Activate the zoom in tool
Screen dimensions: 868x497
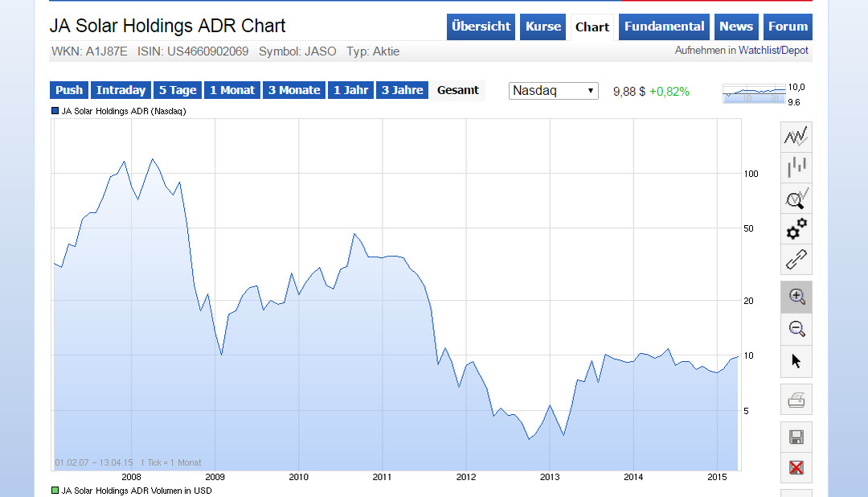pos(796,297)
